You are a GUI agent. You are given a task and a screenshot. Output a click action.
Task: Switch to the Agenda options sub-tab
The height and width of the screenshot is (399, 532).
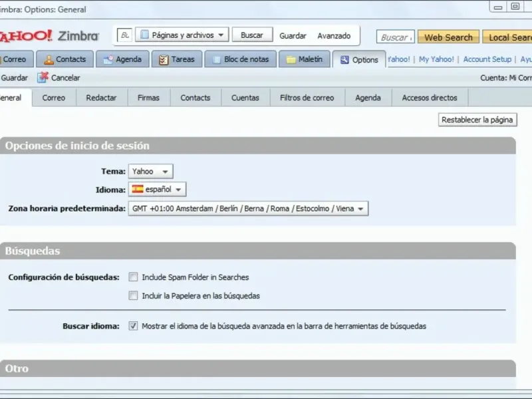(x=368, y=98)
